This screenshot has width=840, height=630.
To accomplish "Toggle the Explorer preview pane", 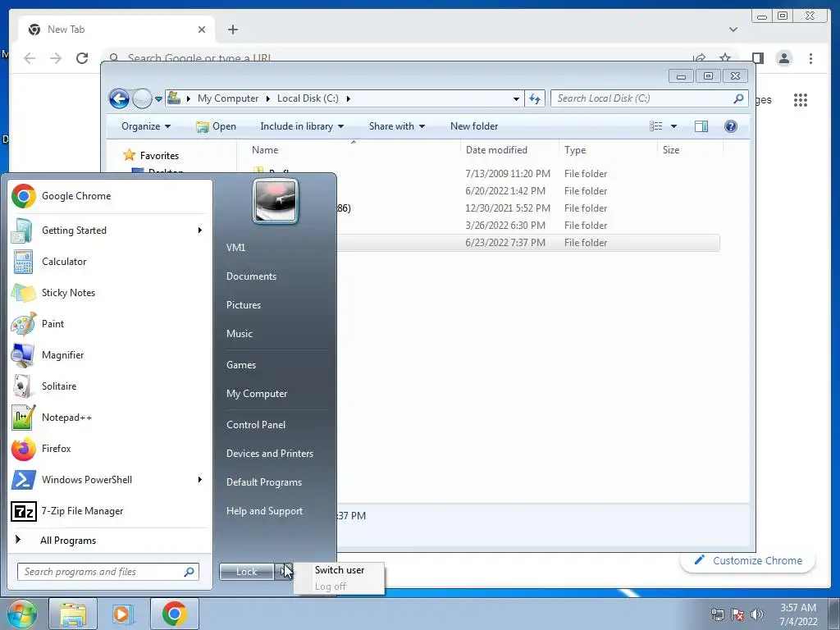I will [x=701, y=126].
